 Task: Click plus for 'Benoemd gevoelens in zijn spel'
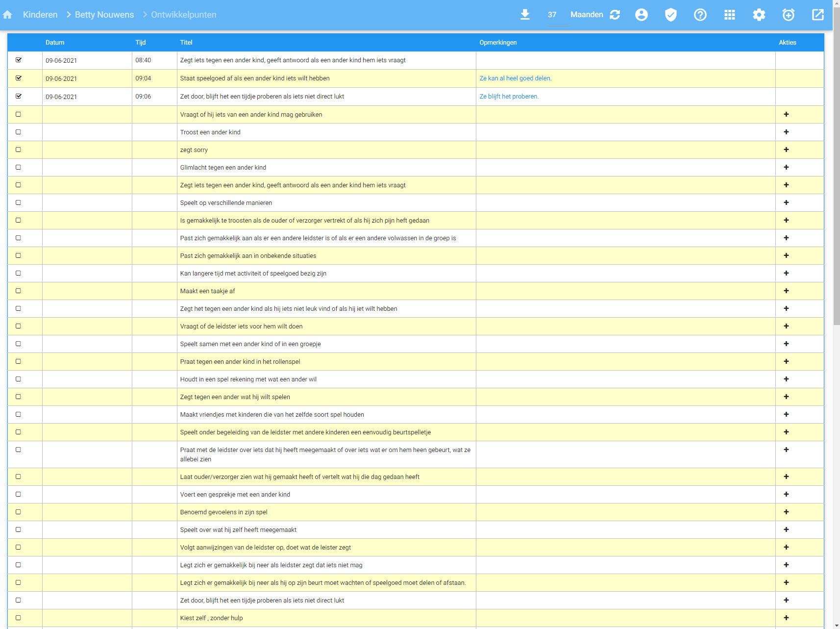(x=786, y=512)
